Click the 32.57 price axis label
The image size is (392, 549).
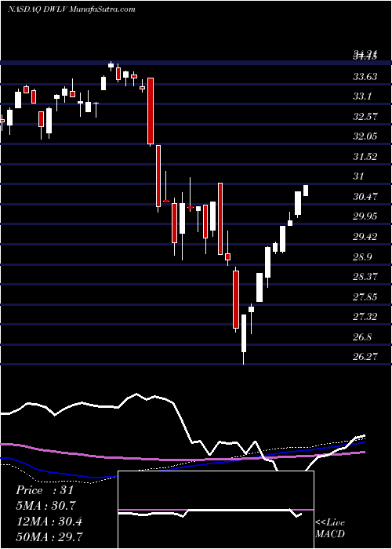pyautogui.click(x=365, y=116)
